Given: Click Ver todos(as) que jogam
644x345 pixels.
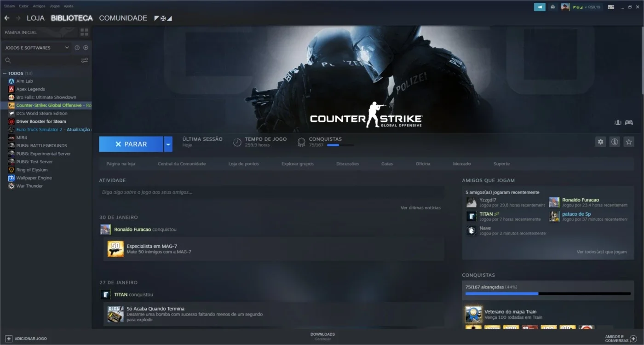Looking at the screenshot, I should coord(602,252).
